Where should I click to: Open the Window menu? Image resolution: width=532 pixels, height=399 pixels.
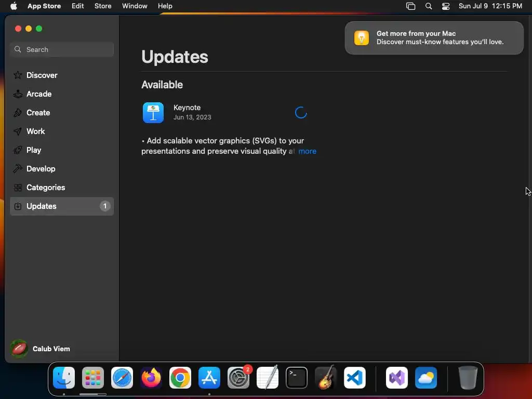coord(135,6)
